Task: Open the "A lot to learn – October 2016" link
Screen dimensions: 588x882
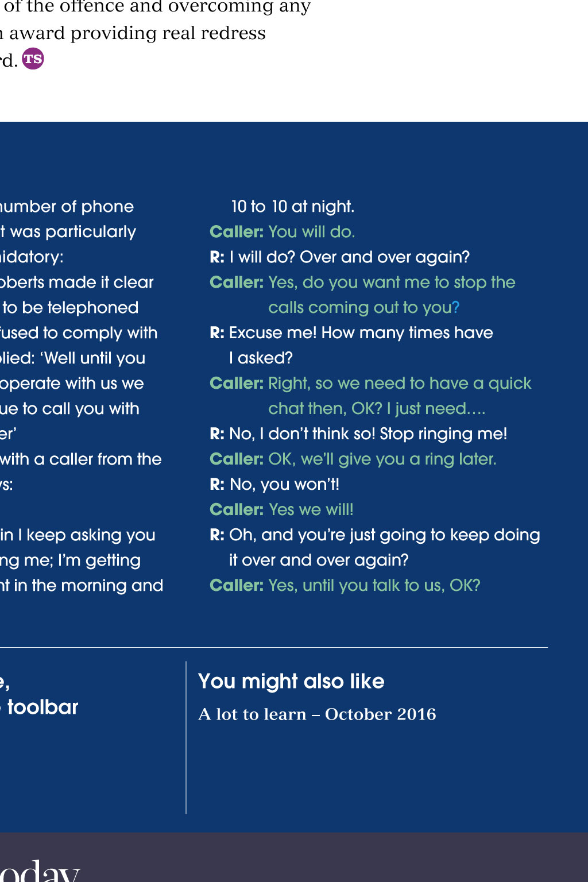Action: pyautogui.click(x=317, y=714)
